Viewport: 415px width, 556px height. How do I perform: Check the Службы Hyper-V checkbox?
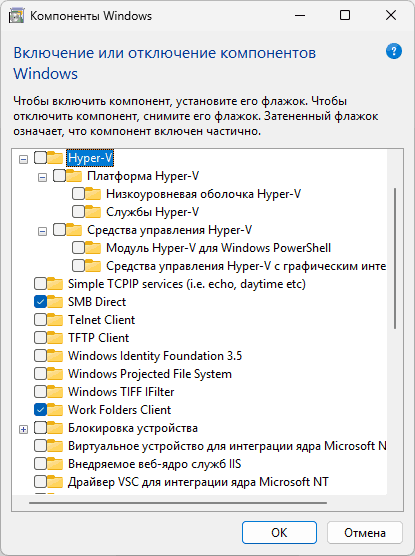78,212
